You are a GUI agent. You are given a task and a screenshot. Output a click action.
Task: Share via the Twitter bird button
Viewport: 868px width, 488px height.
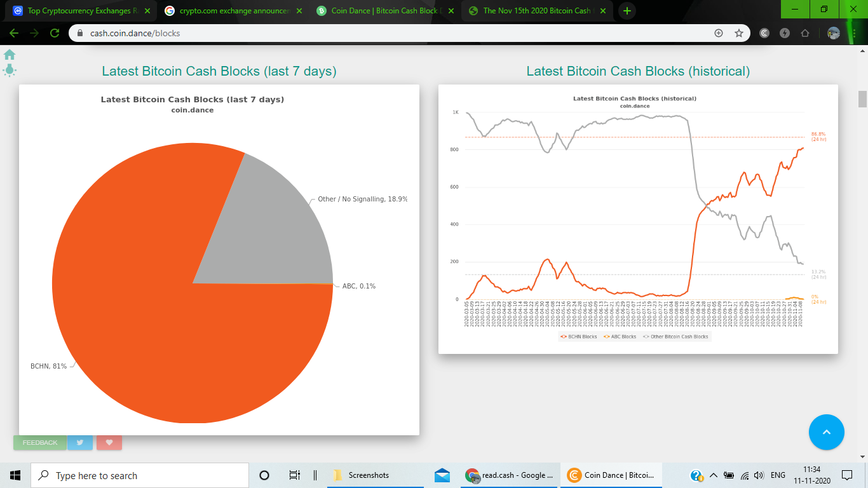[x=80, y=442]
